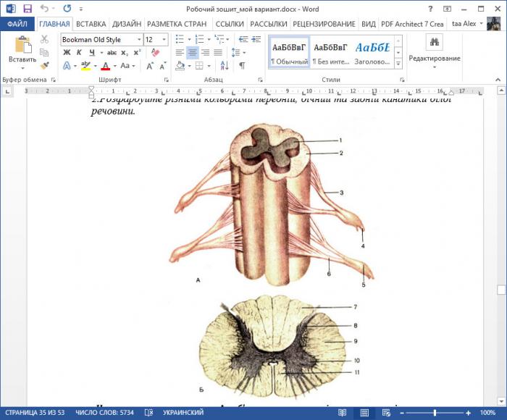
Task: Click the proofing check icon in status bar
Action: pyautogui.click(x=148, y=412)
